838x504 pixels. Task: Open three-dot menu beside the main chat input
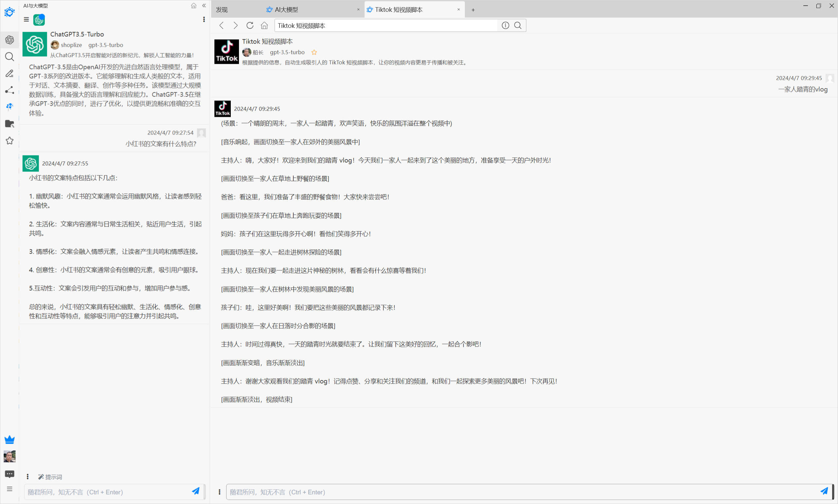pos(219,492)
